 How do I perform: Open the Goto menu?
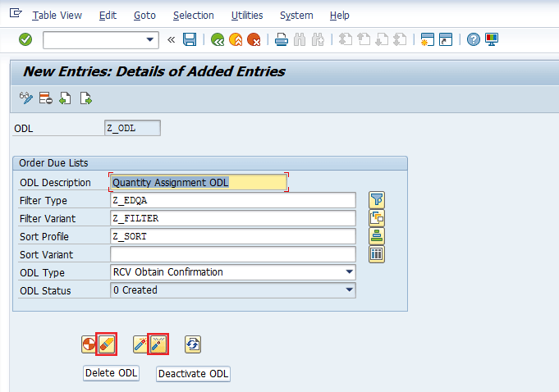tap(143, 15)
